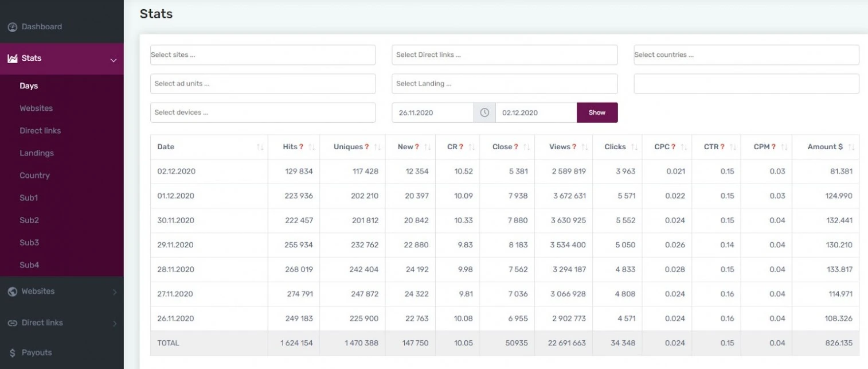Image resolution: width=868 pixels, height=369 pixels.
Task: Click the CPC column help question mark
Action: 674,147
